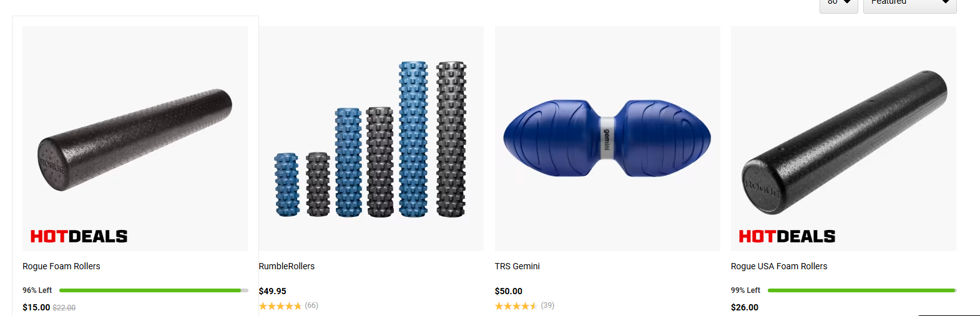The width and height of the screenshot is (980, 316).
Task: Click the $15.00 price on Rogue Foam Rollers
Action: point(36,307)
